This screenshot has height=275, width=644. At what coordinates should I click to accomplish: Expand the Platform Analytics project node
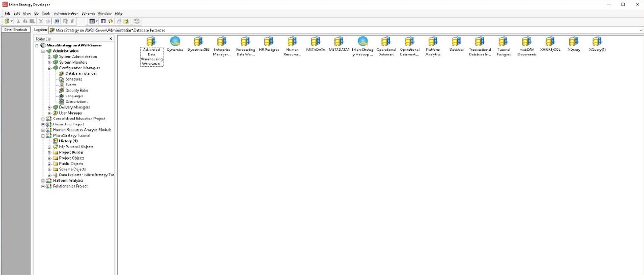coord(43,181)
